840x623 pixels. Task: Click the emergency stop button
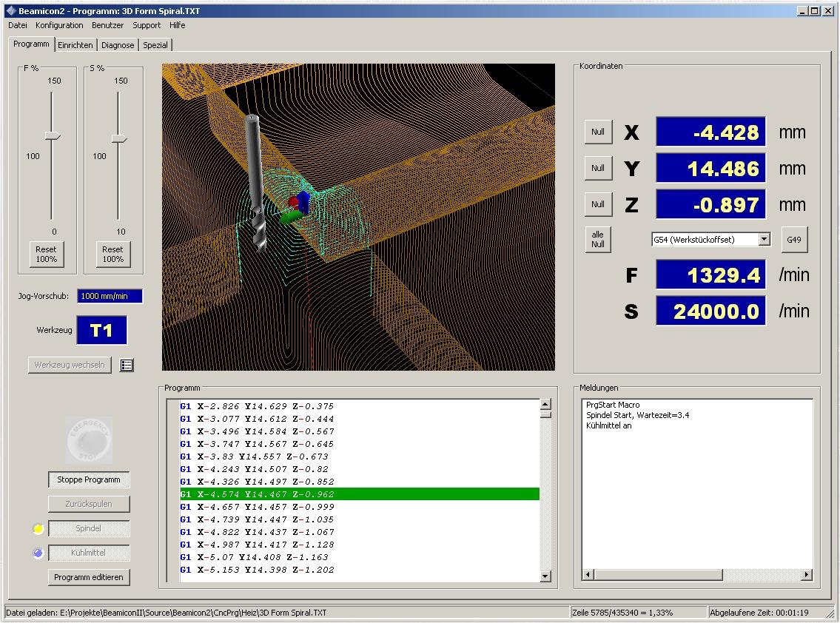click(89, 440)
